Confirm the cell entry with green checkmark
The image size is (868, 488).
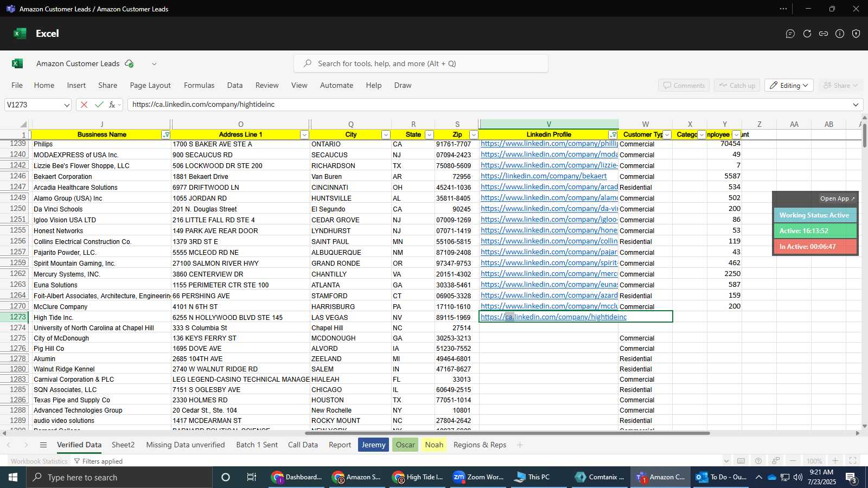(99, 105)
